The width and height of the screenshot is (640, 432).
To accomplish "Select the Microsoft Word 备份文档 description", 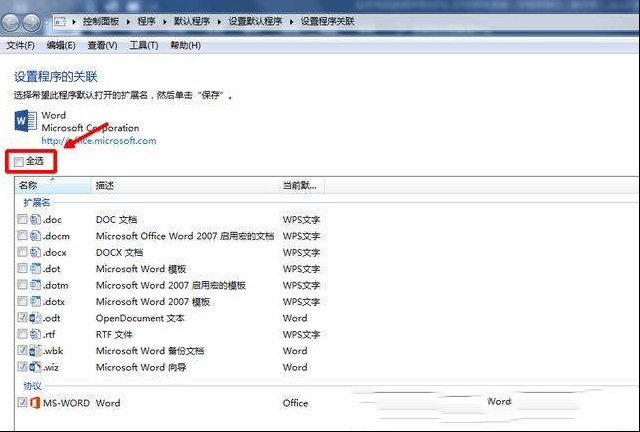I will pos(150,351).
